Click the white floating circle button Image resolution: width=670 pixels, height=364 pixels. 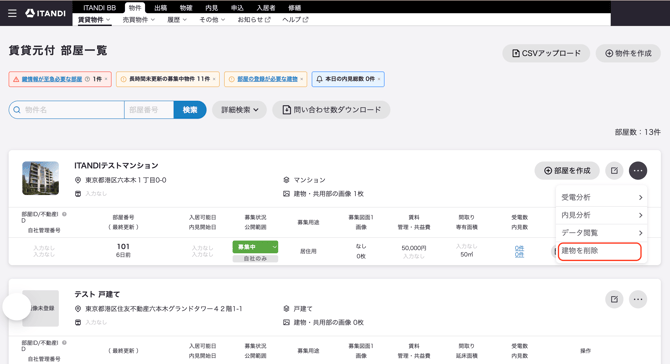pyautogui.click(x=17, y=306)
